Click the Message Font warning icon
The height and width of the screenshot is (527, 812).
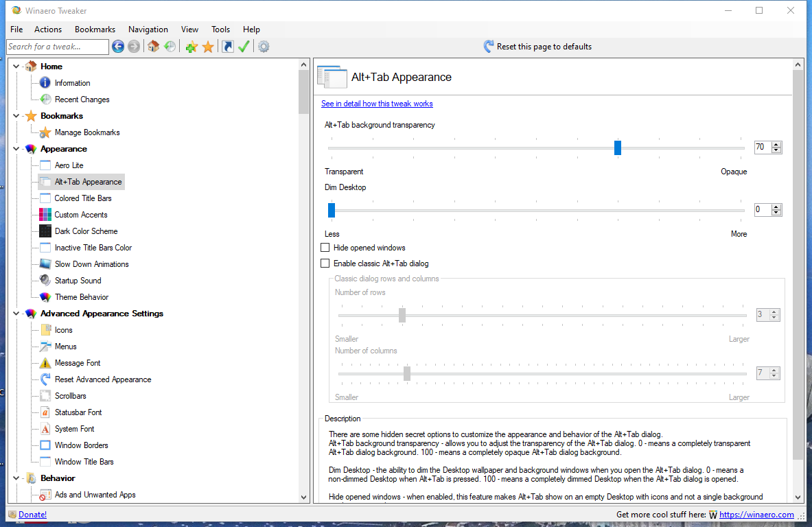pos(45,363)
